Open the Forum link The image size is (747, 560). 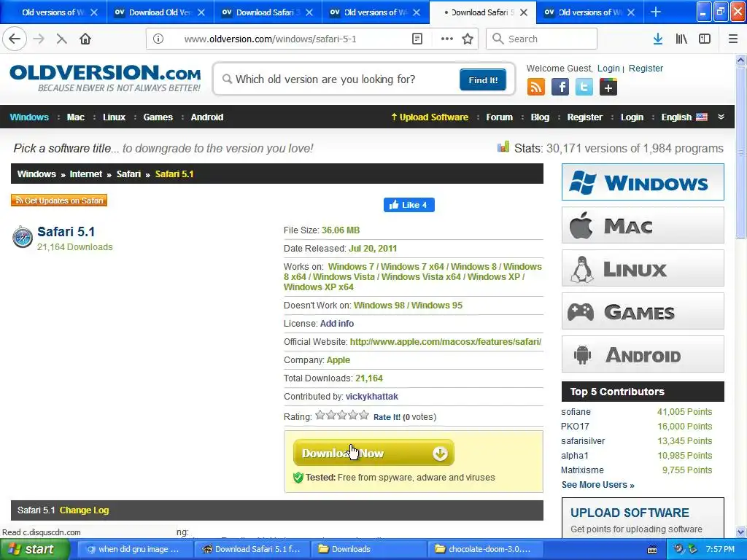(499, 117)
